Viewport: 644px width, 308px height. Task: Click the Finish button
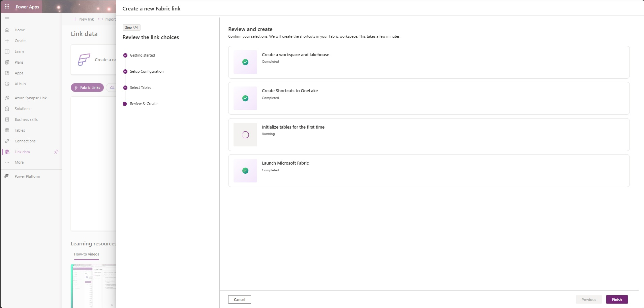point(617,300)
